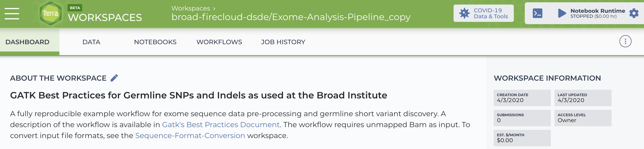Open the terminal icon in header
The width and height of the screenshot is (644, 149).
[537, 13]
